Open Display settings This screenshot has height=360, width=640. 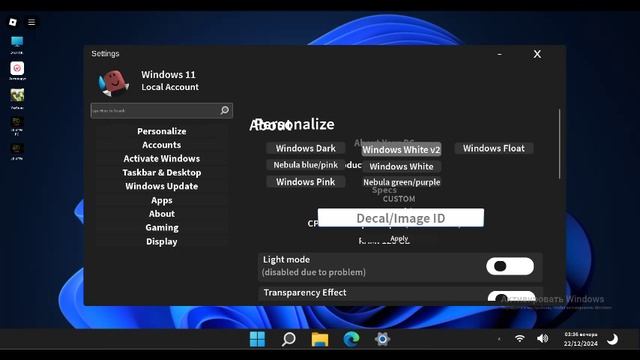tap(162, 241)
